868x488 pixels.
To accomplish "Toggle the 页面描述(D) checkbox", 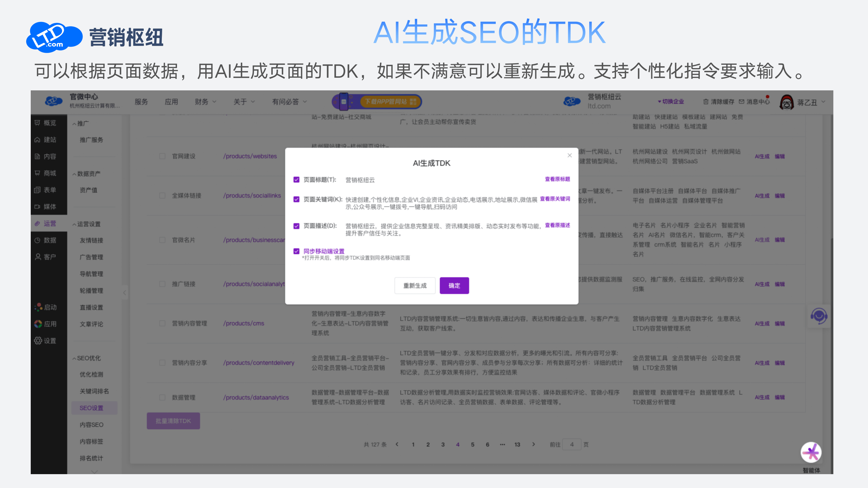I will 297,226.
